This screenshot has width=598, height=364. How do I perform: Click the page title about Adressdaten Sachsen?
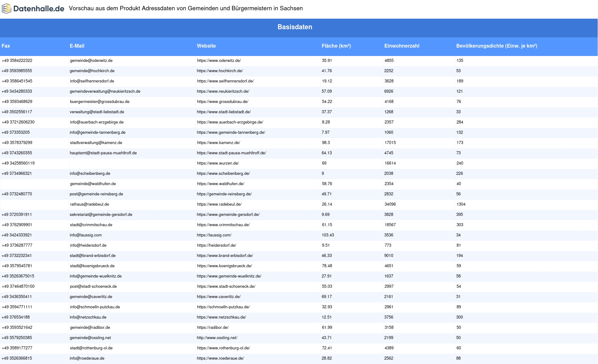[x=186, y=8]
